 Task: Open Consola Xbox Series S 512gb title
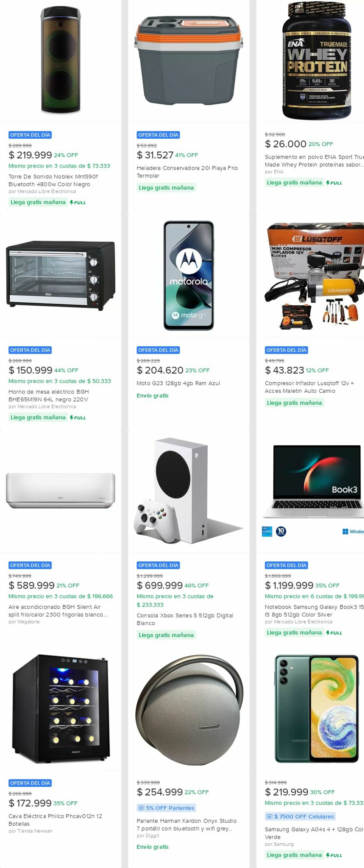click(185, 619)
